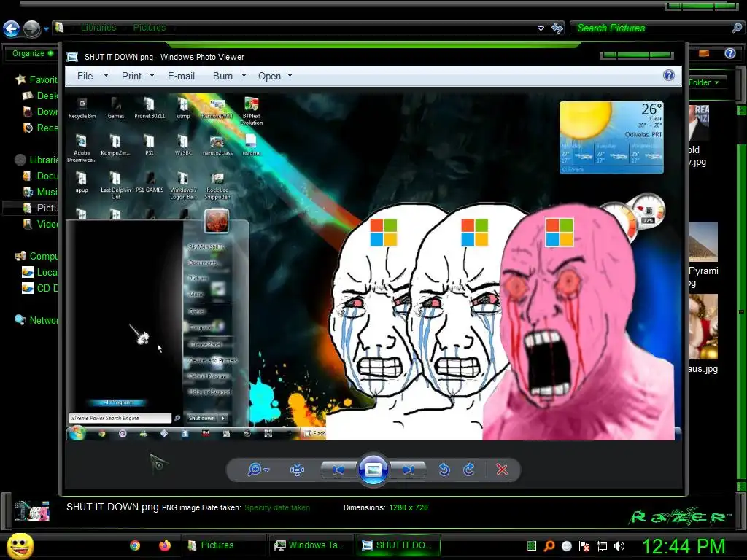Toggle the Explorer preview pane icon
Viewport: 747px width, 560px height.
click(x=704, y=53)
